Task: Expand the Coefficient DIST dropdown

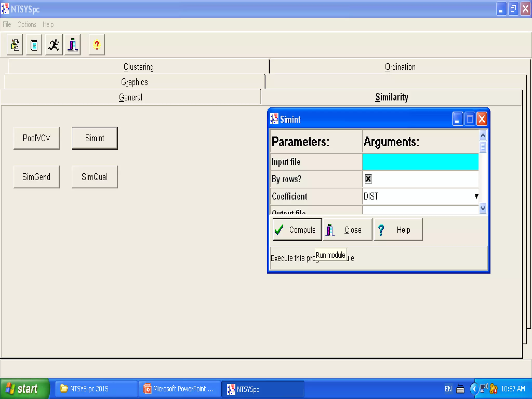Action: [476, 196]
